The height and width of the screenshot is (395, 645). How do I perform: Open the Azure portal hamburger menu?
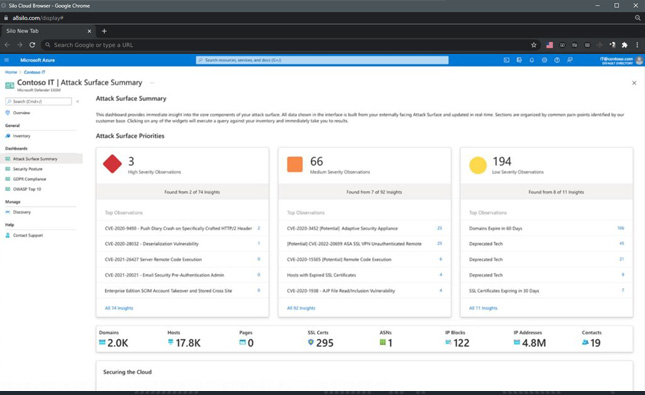[x=7, y=60]
